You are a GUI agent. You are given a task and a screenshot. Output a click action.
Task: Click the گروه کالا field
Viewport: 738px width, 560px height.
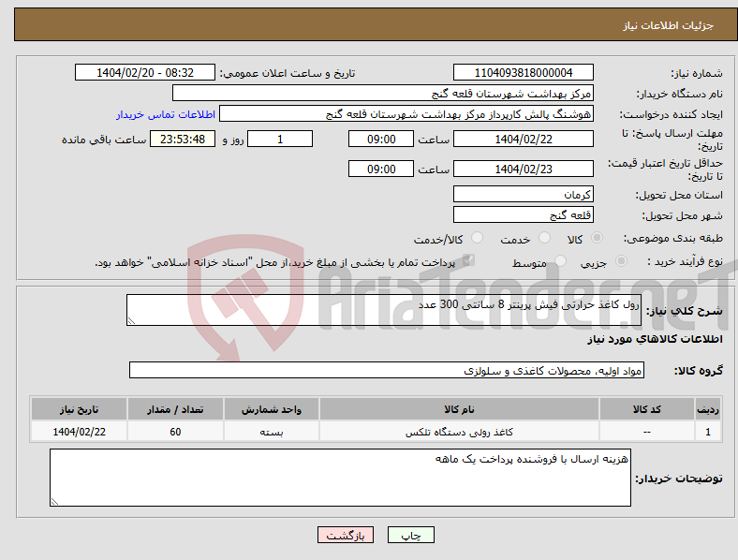point(387,370)
